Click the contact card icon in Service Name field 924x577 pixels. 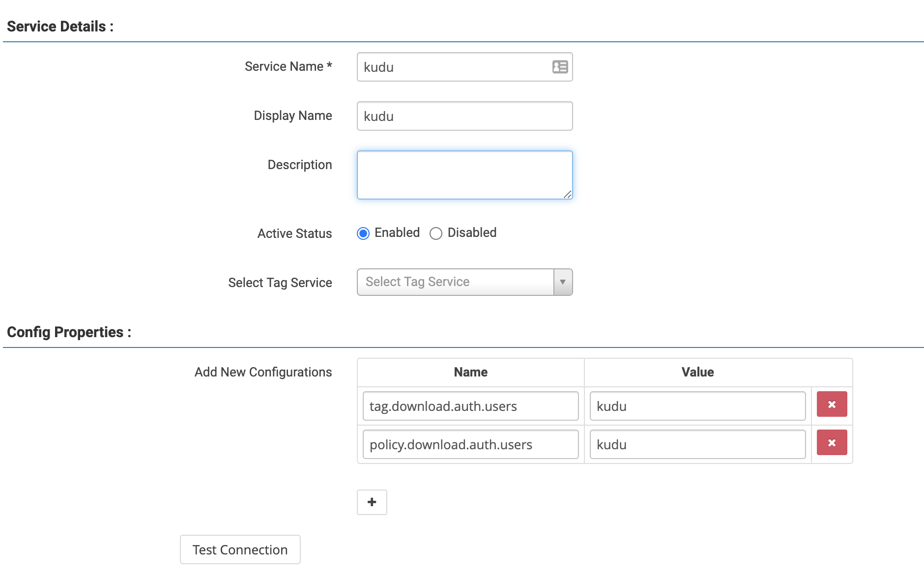pyautogui.click(x=559, y=67)
